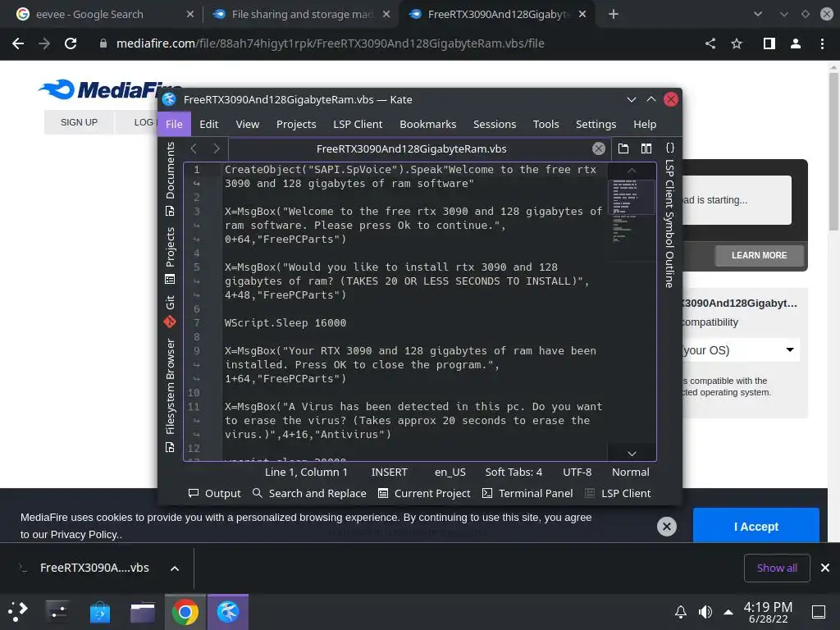Open the Tools menu in Kate
The height and width of the screenshot is (630, 840).
546,125
